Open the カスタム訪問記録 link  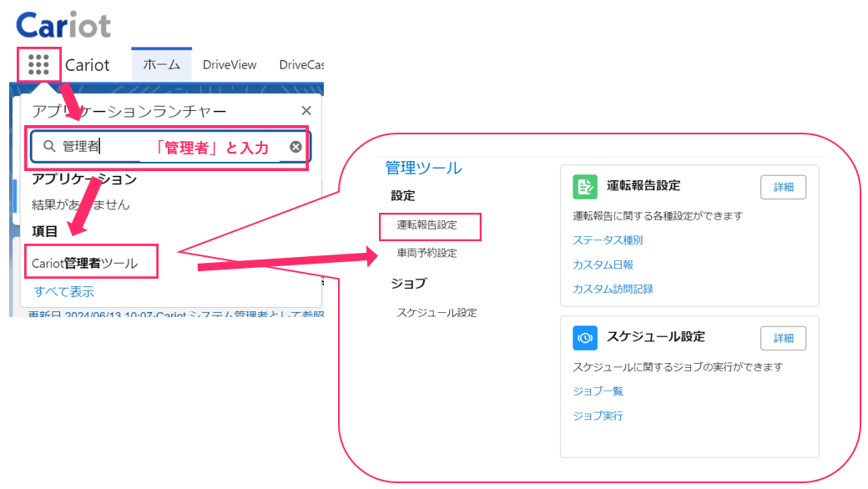(613, 289)
